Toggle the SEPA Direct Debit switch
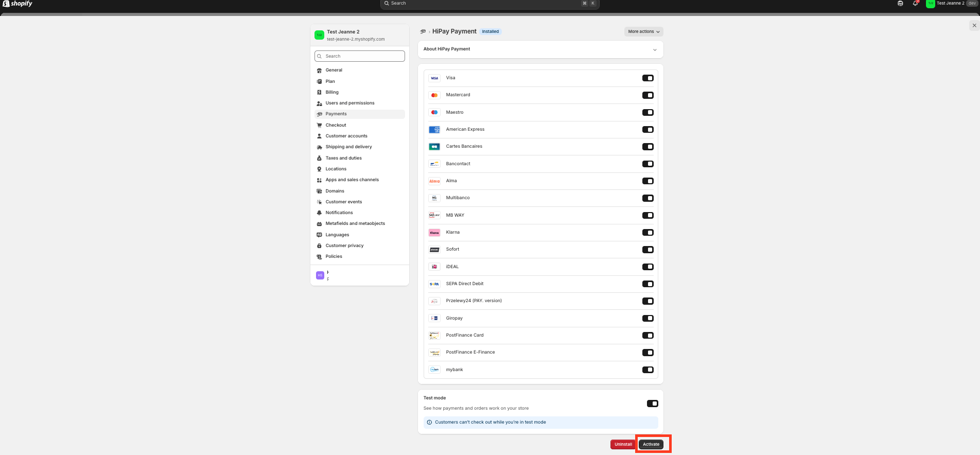980x455 pixels. (647, 284)
